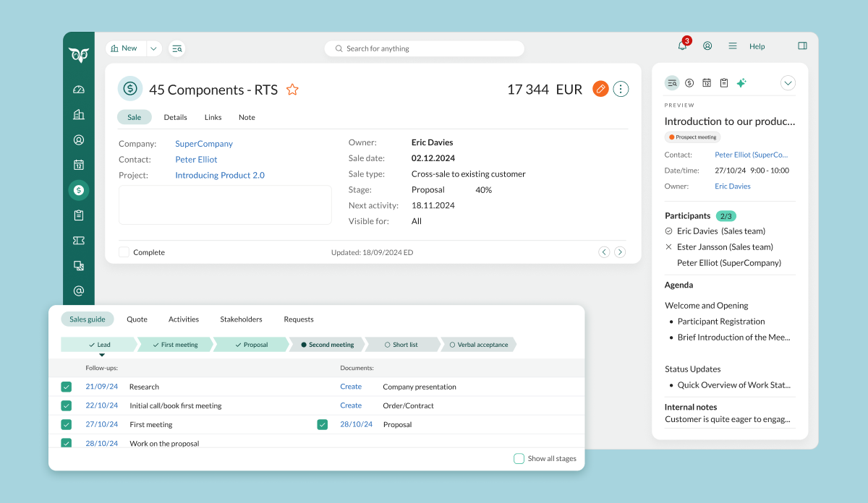Open the notifications bell with badge 3
The width and height of the screenshot is (868, 503).
(x=681, y=46)
